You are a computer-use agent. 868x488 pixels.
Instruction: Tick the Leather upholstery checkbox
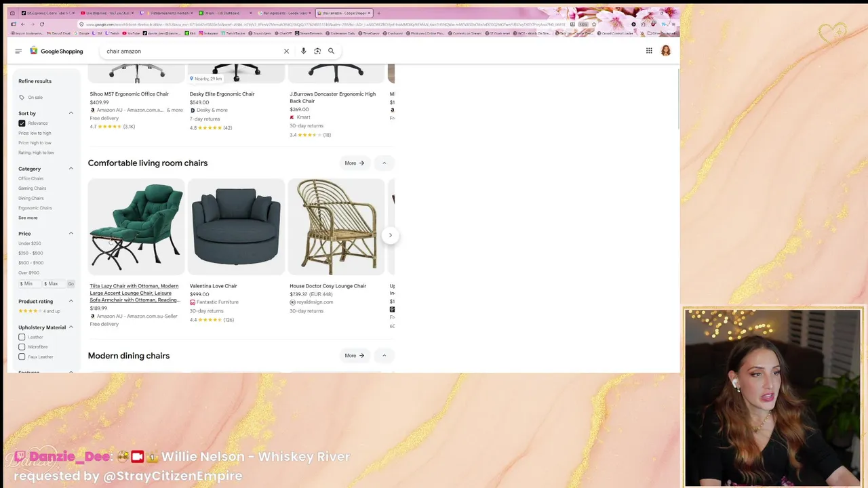pos(22,337)
